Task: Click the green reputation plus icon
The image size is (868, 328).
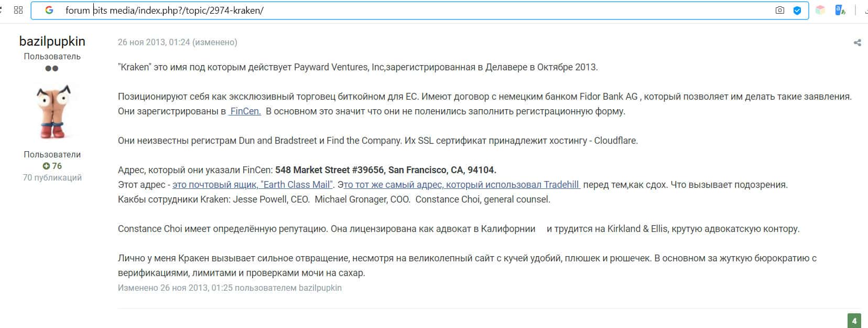Action: (46, 166)
